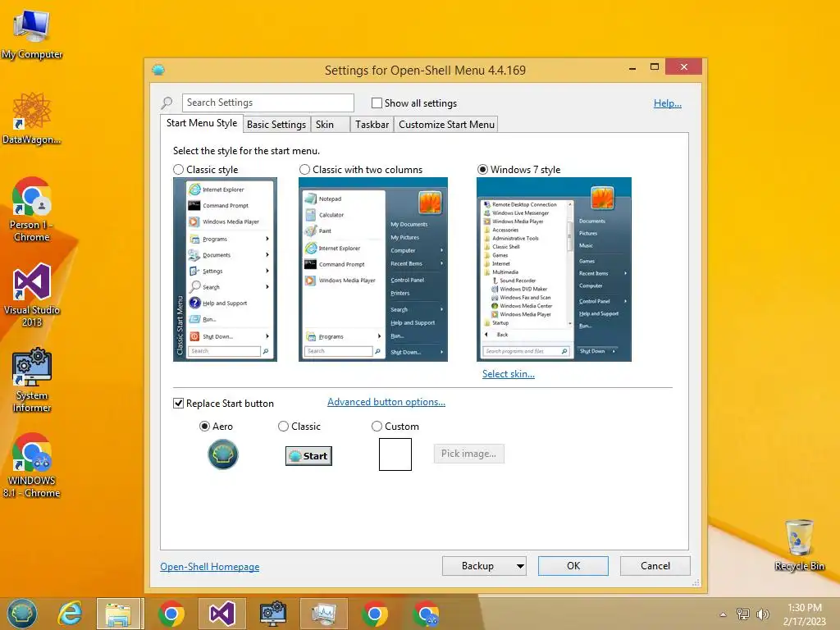840x630 pixels.
Task: Open Advanced button options... link
Action: click(386, 402)
